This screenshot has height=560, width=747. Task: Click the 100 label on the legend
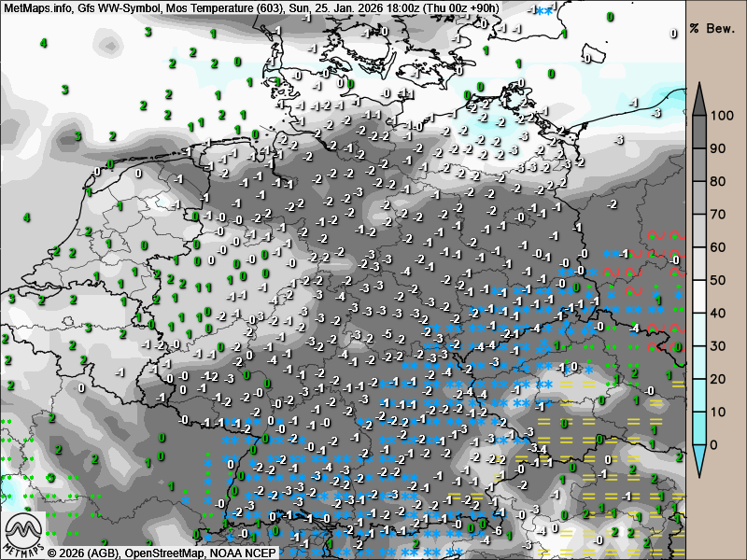pos(721,116)
